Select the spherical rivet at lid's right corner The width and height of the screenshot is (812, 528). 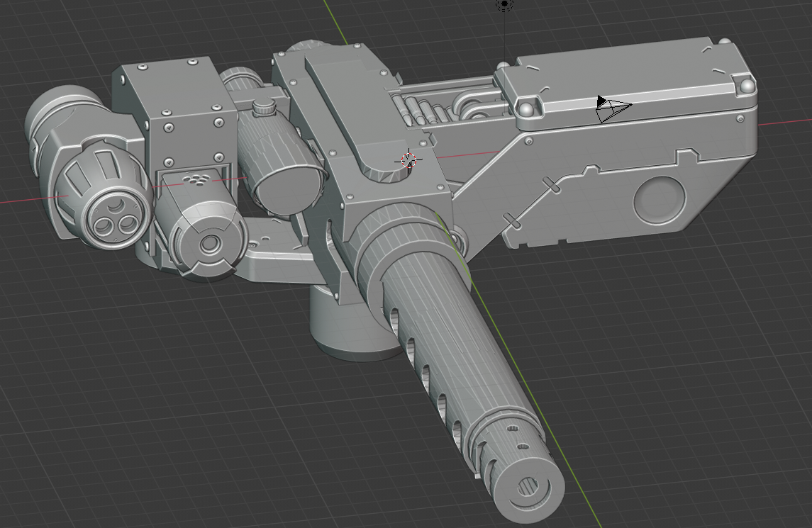pos(746,86)
